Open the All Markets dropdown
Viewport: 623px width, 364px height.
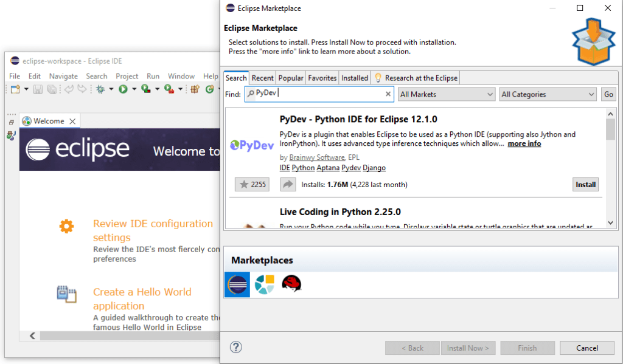click(x=447, y=94)
